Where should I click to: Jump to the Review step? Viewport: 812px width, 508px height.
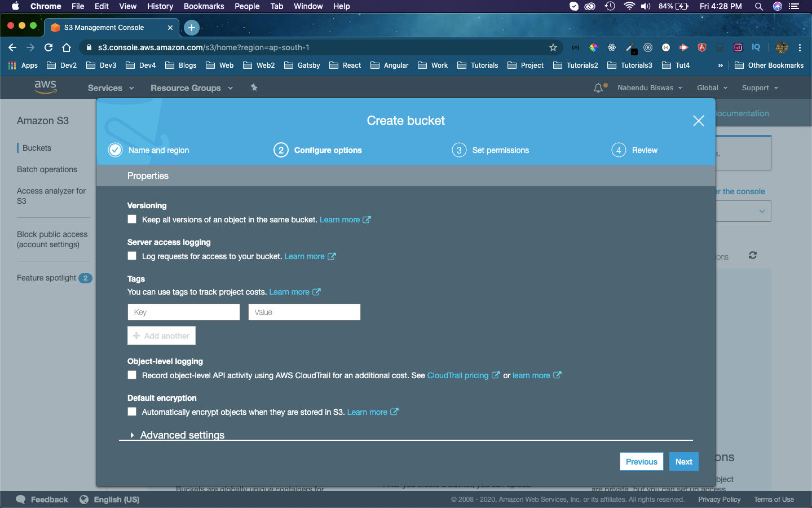634,150
